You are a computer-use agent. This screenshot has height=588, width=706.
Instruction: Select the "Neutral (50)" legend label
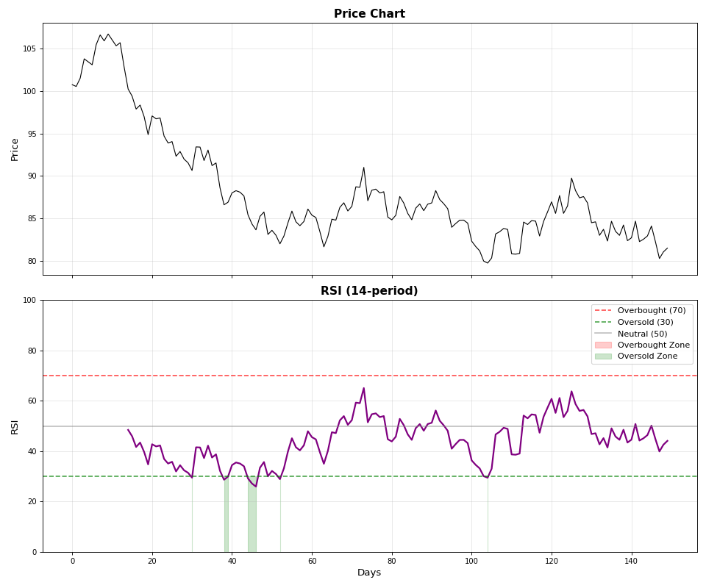pos(643,334)
